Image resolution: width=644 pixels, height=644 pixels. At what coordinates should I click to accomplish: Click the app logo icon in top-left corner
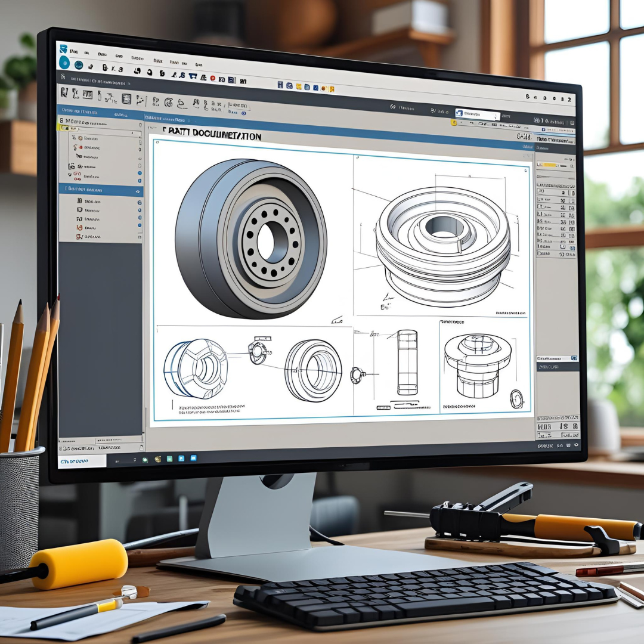pos(63,49)
